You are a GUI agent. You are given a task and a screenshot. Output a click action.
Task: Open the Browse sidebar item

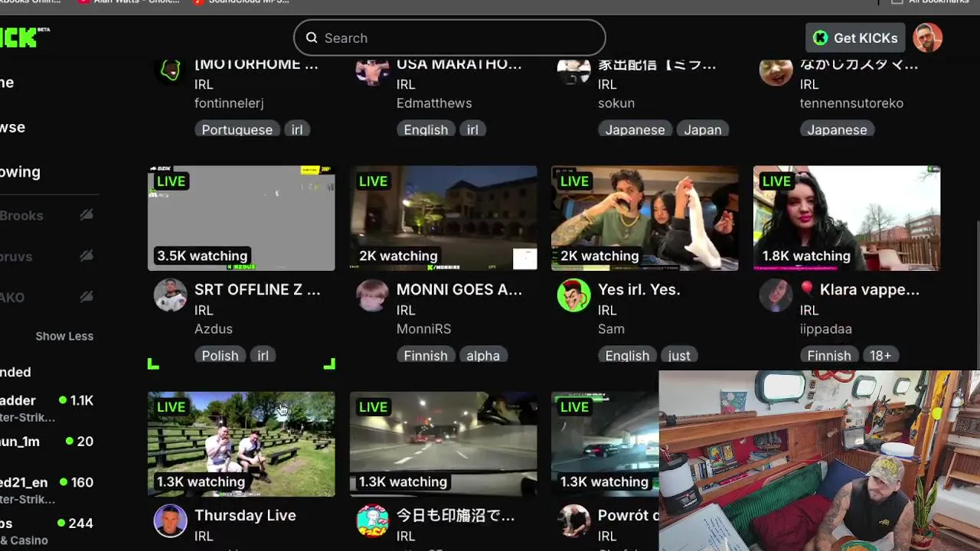pos(13,127)
